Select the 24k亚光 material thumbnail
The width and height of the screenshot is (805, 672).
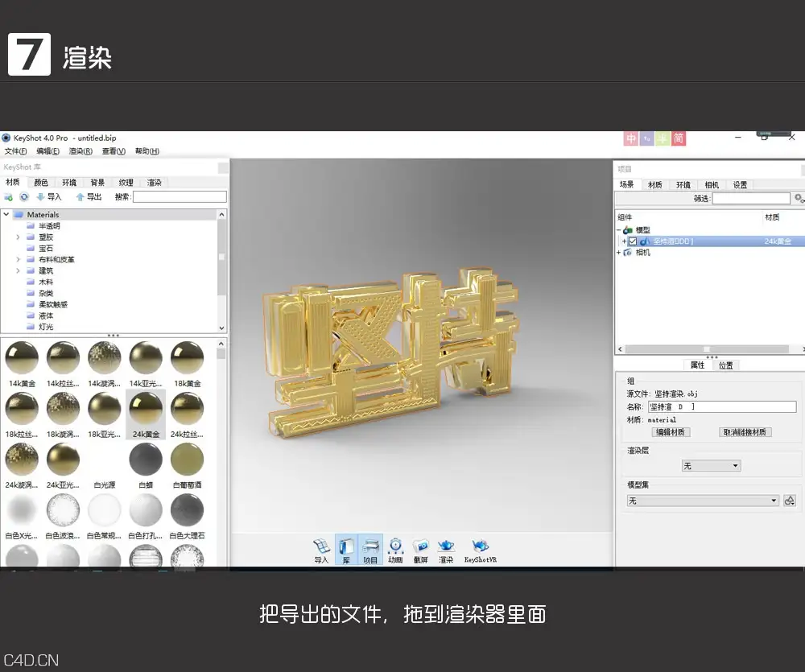(63, 465)
